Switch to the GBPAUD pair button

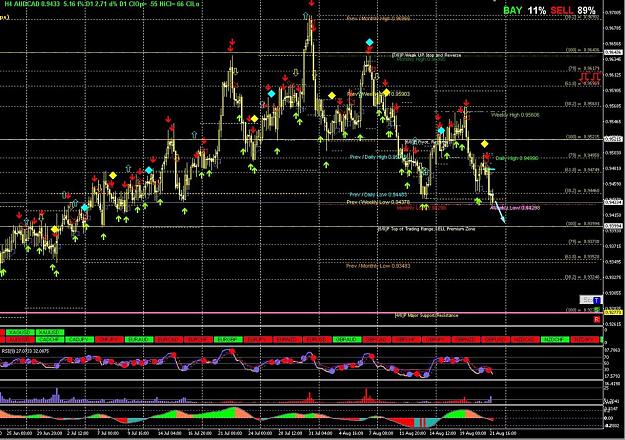coord(347,340)
